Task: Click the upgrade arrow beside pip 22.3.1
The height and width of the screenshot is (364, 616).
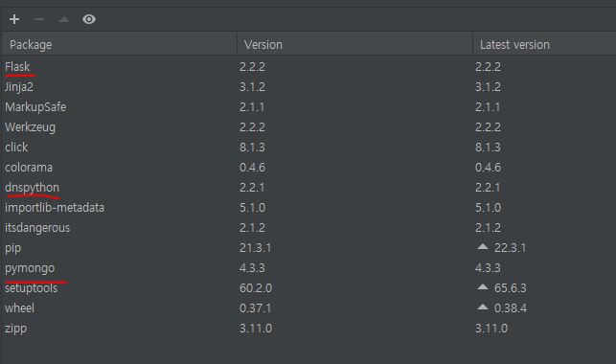Action: (x=483, y=247)
